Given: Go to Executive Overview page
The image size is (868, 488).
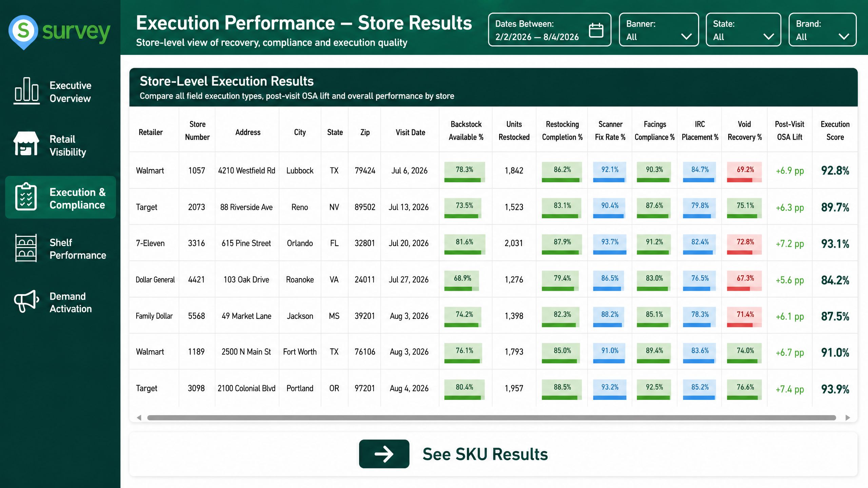Looking at the screenshot, I should point(60,91).
